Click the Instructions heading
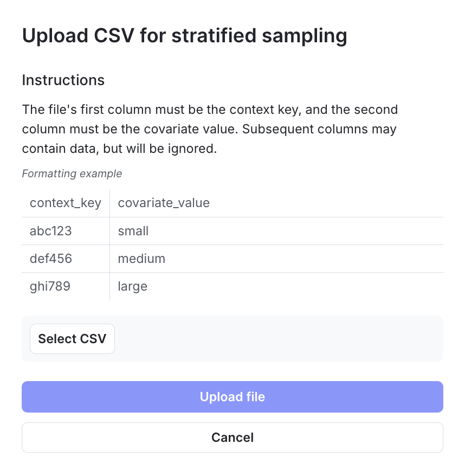The image size is (465, 476). coord(63,80)
